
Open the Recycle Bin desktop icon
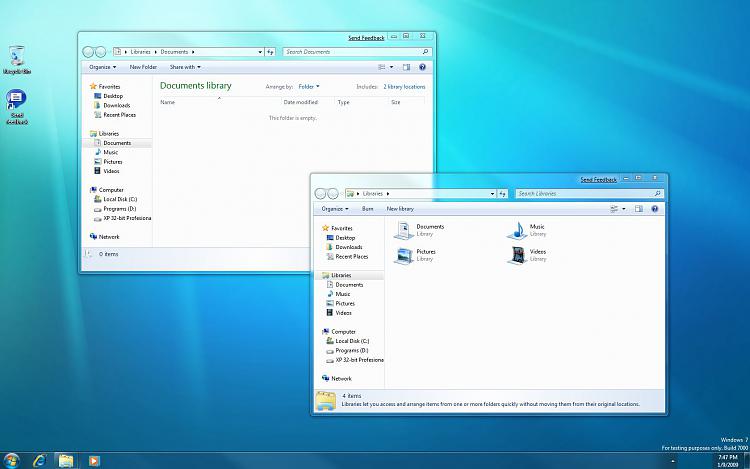point(17,60)
